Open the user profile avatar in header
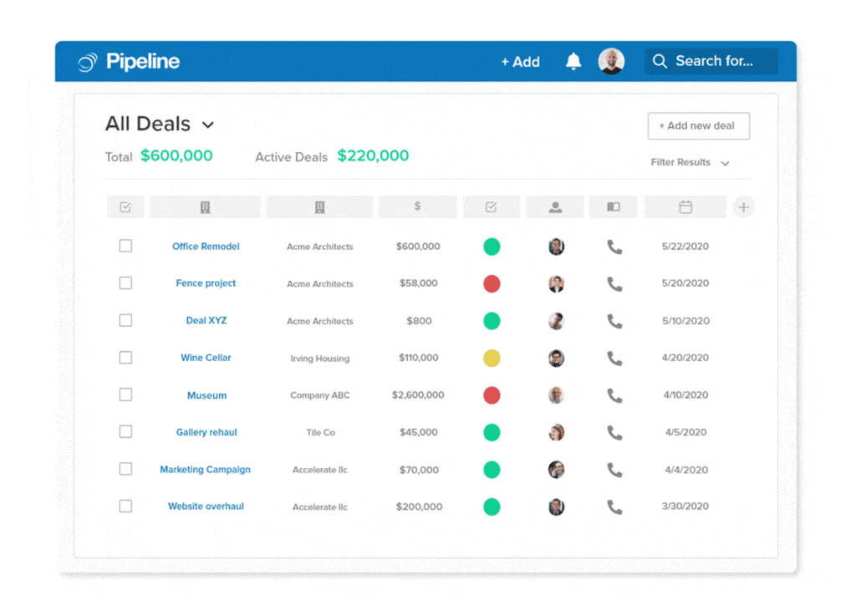This screenshot has width=856, height=616. coord(611,61)
